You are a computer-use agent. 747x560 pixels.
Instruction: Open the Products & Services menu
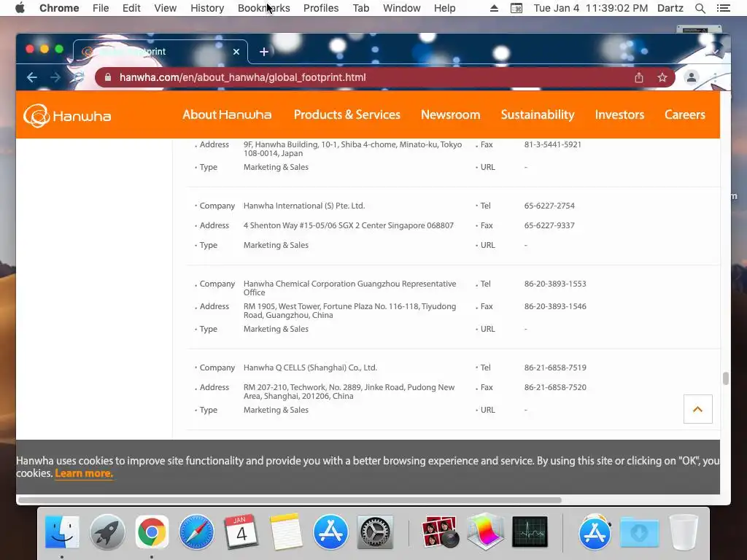pyautogui.click(x=347, y=114)
